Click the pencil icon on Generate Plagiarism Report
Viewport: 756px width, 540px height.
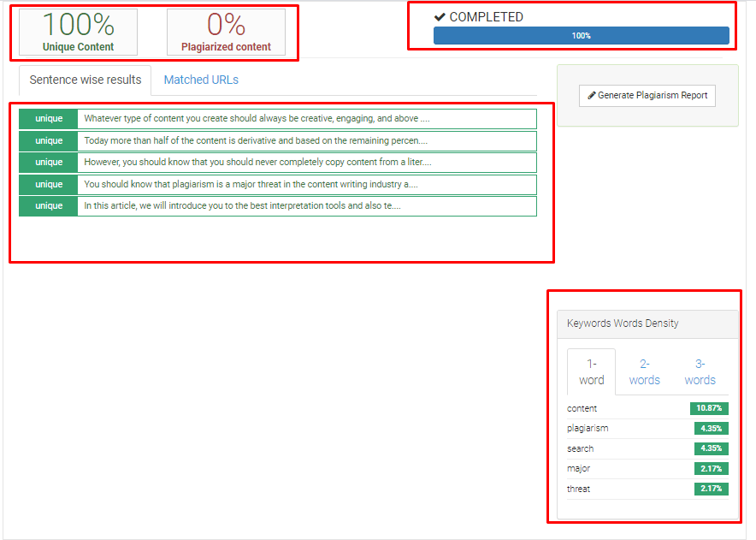click(x=592, y=95)
